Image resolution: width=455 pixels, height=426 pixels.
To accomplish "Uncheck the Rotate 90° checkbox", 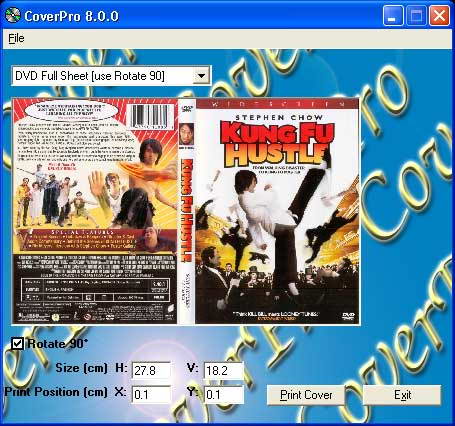I will [x=17, y=343].
